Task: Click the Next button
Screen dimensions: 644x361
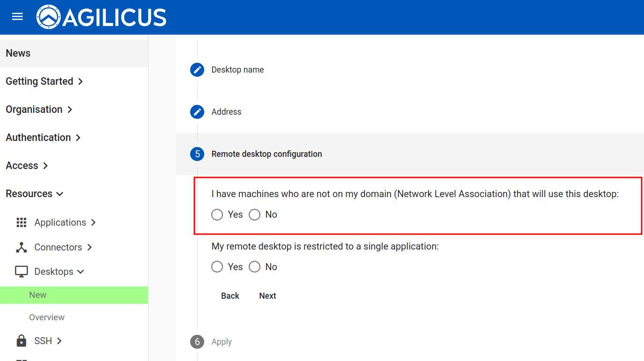Action: (x=267, y=296)
